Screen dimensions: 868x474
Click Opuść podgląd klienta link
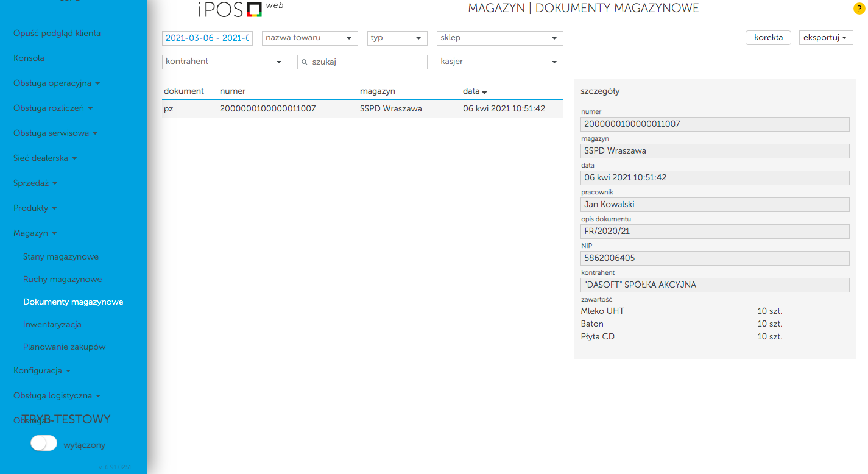[x=57, y=33]
